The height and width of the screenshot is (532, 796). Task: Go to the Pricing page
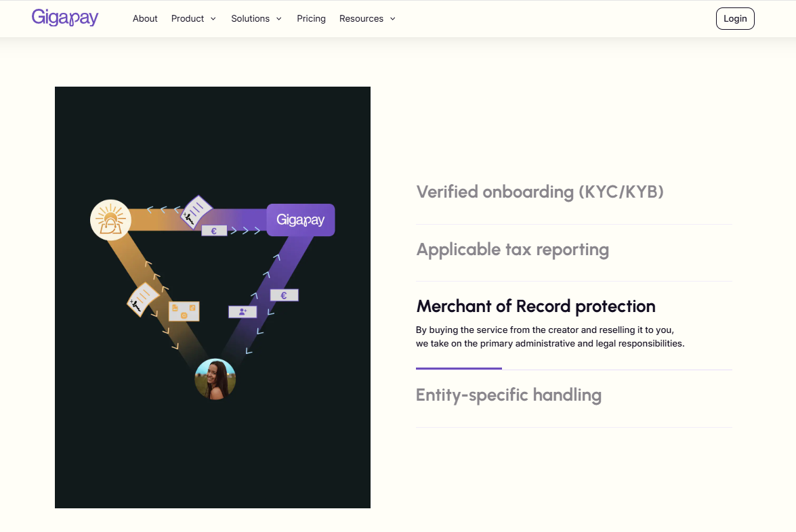pos(311,19)
